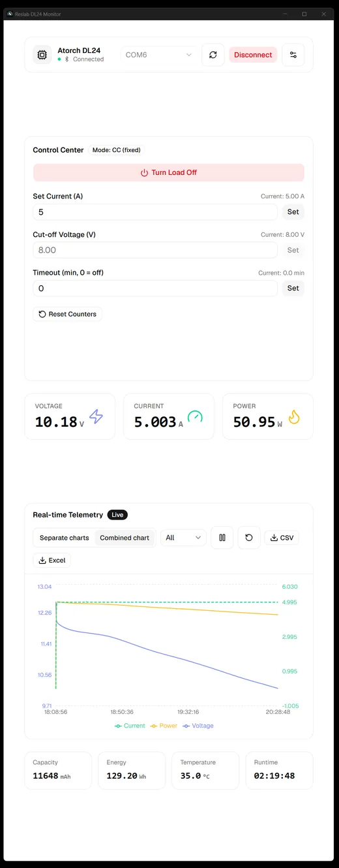The height and width of the screenshot is (868, 339).
Task: Export telemetry as CSV
Action: [282, 538]
